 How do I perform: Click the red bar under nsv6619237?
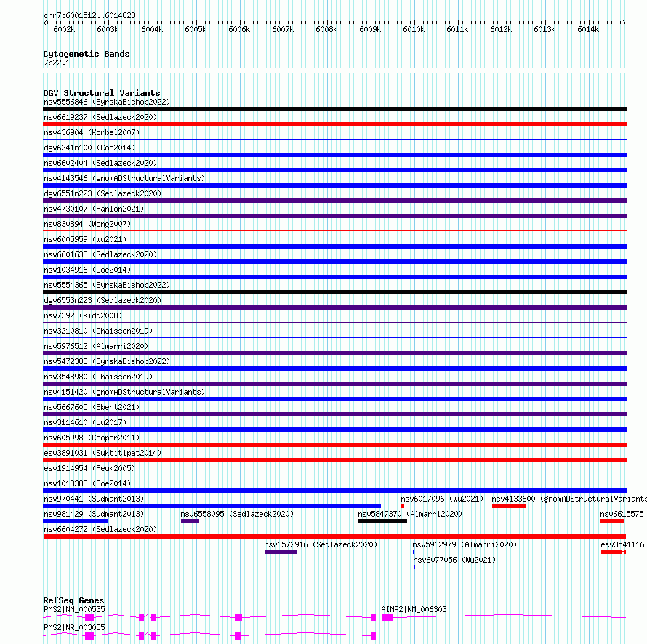(x=334, y=124)
